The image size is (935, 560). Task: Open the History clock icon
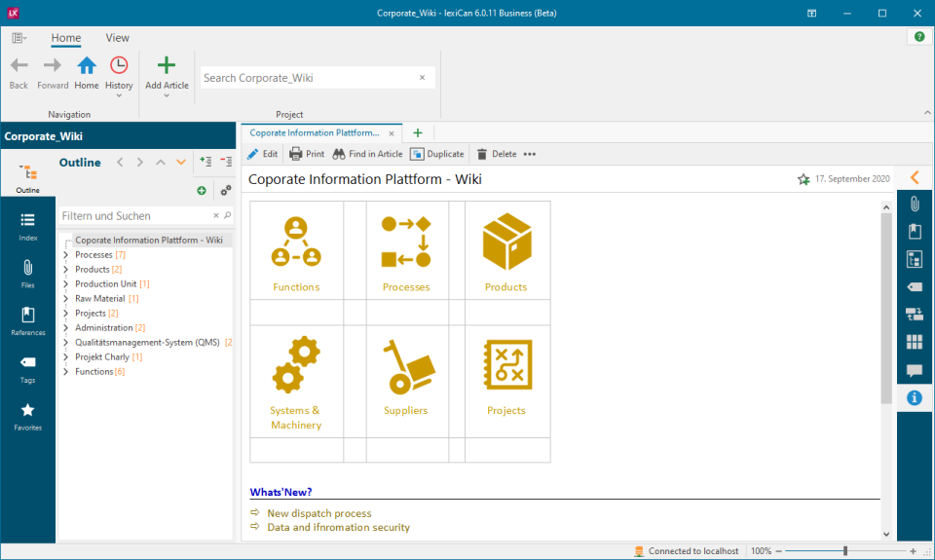pos(119,65)
